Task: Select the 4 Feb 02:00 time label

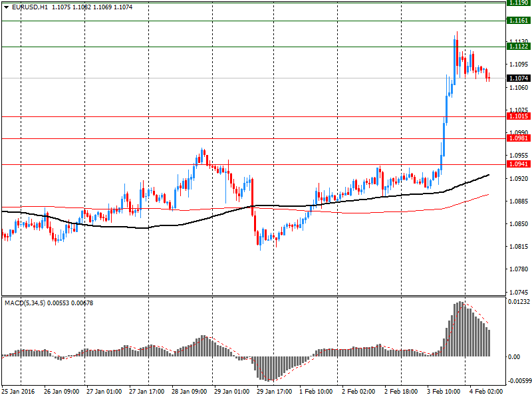Action: (x=486, y=392)
